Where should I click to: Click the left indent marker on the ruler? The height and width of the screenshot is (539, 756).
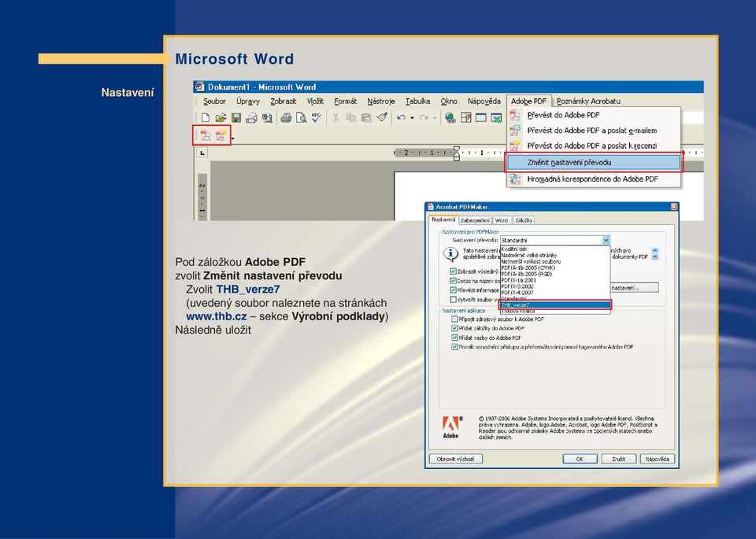tap(457, 157)
